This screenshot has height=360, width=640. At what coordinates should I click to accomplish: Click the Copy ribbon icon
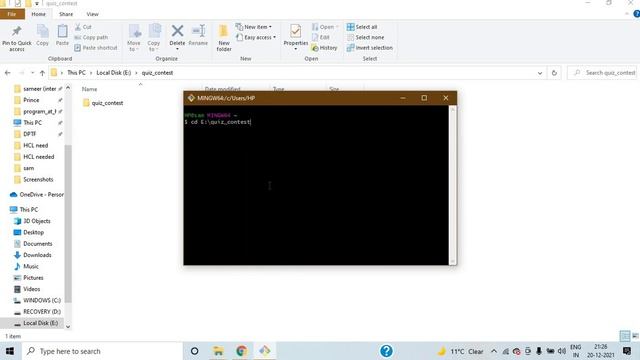tap(42, 35)
